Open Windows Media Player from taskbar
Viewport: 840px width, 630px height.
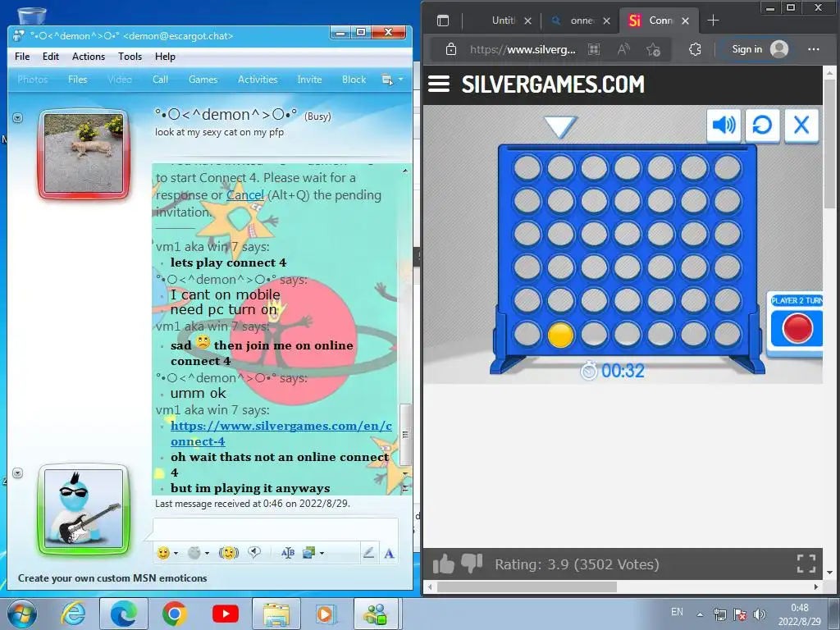[x=325, y=614]
